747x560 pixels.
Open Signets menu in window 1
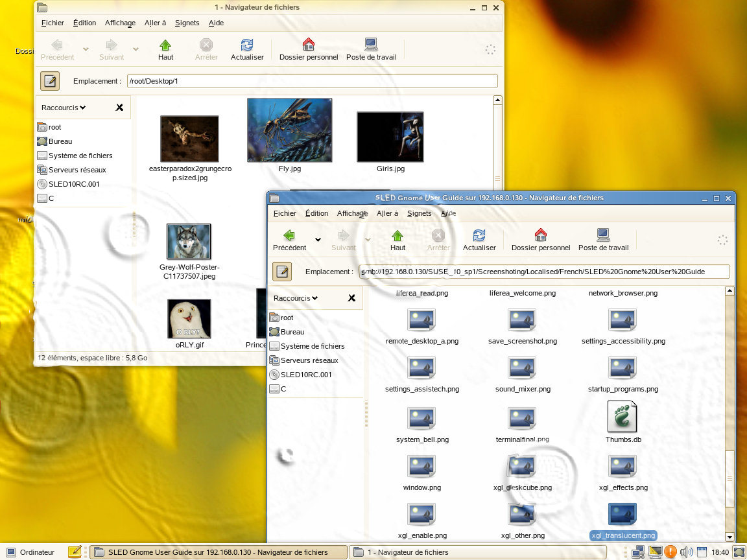(x=187, y=23)
